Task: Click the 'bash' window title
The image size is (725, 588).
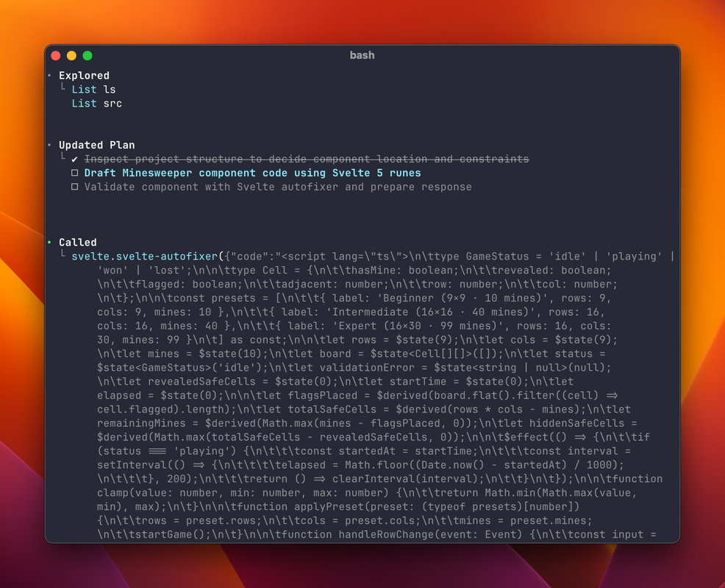Action: pos(362,55)
